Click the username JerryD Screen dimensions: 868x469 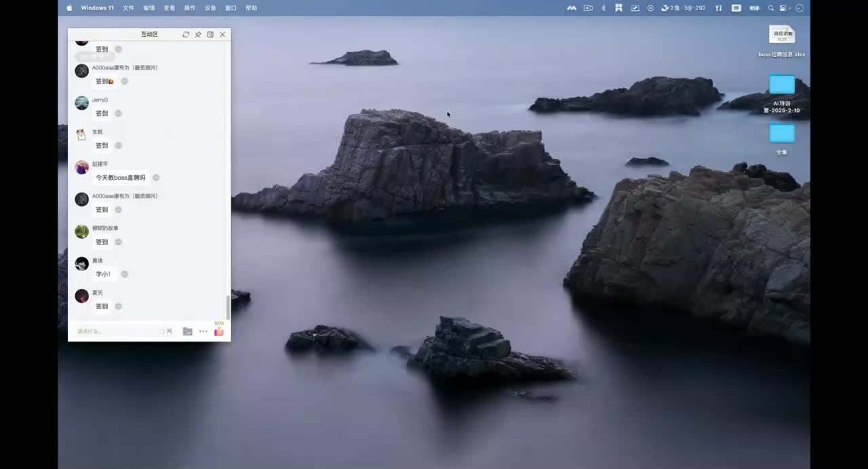100,100
